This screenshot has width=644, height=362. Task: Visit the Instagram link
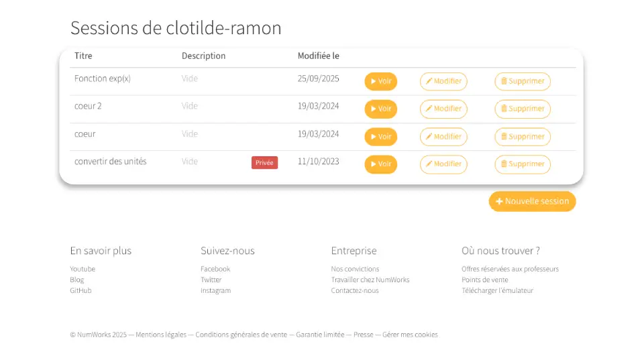click(215, 290)
